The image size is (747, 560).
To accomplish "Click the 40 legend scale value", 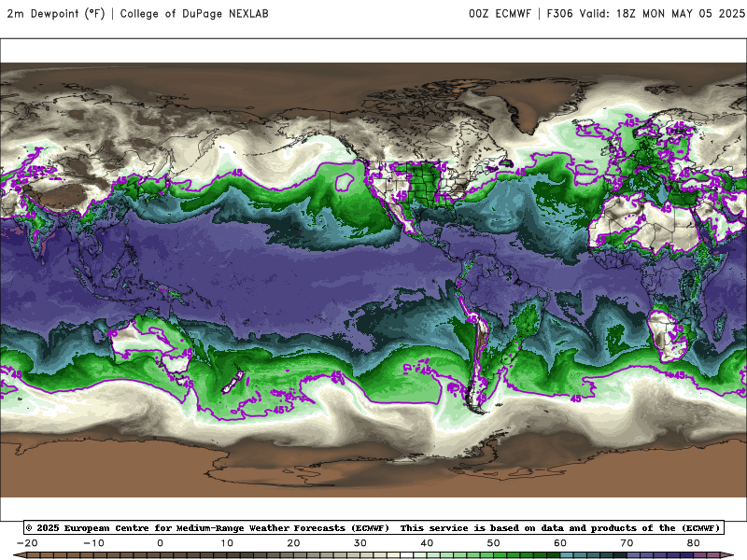I will pos(427,543).
